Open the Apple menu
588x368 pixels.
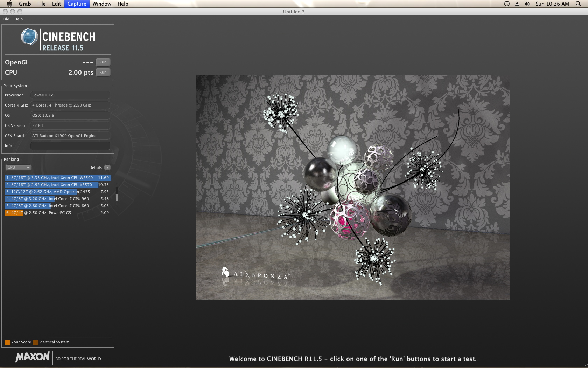[x=9, y=4]
